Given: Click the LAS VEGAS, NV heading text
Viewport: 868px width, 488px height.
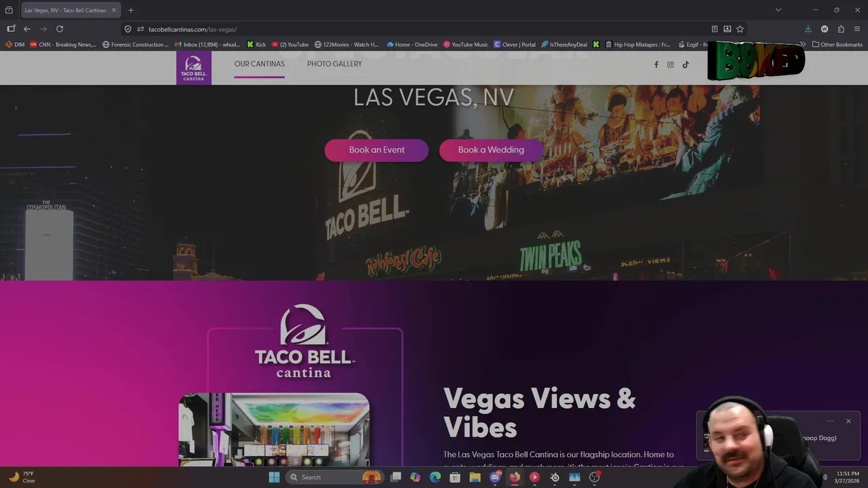Looking at the screenshot, I should [433, 97].
